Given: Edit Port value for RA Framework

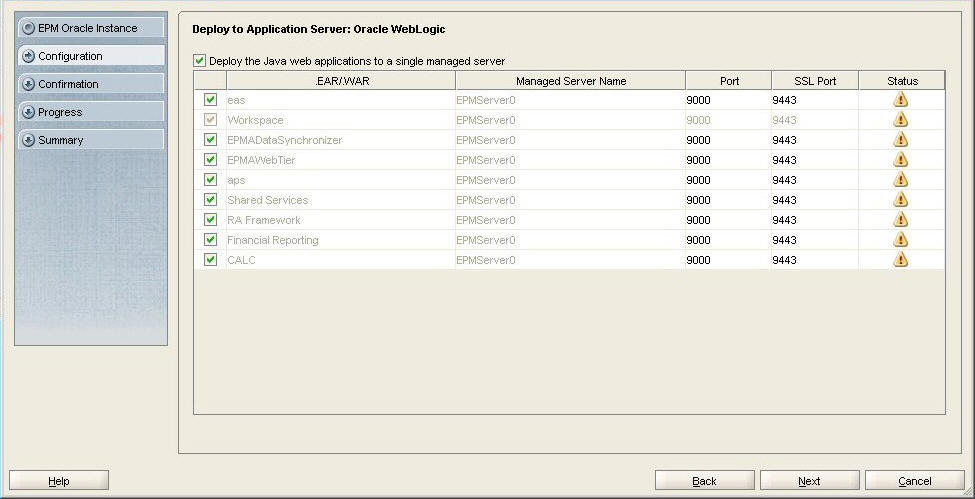Looking at the screenshot, I should (729, 219).
